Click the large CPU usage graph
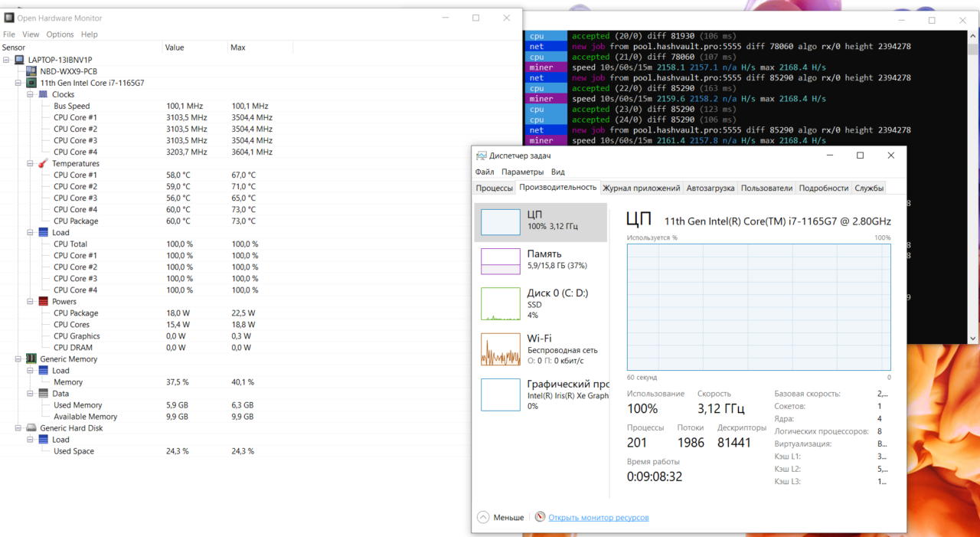This screenshot has height=537, width=980. 759,307
